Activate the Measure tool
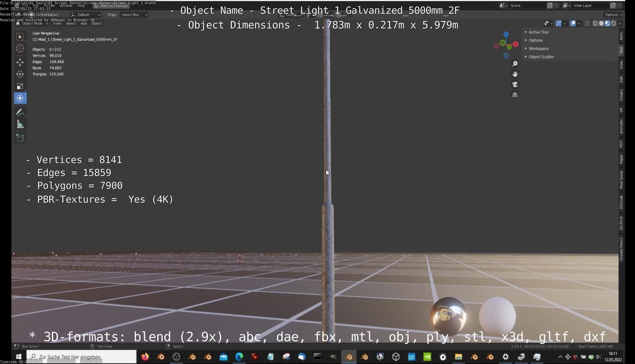 coord(20,124)
